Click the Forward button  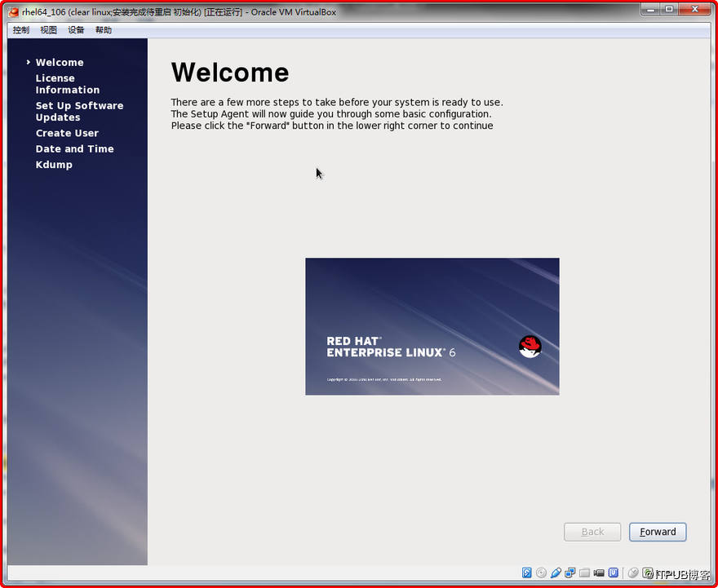click(658, 532)
